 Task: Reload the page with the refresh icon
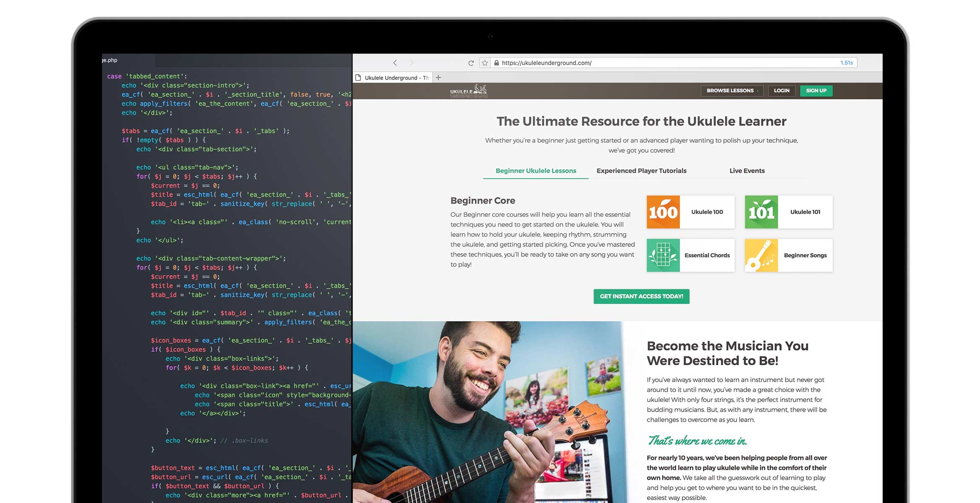(471, 63)
